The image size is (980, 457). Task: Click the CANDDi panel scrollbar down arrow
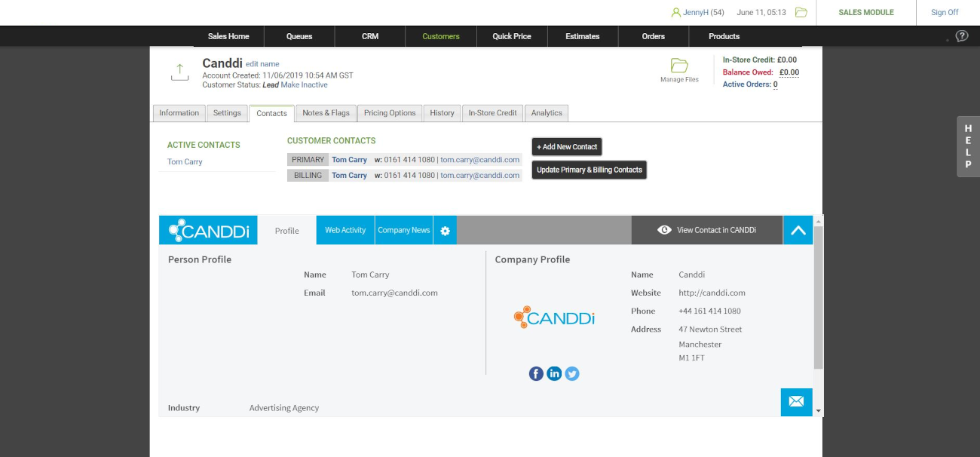click(819, 411)
